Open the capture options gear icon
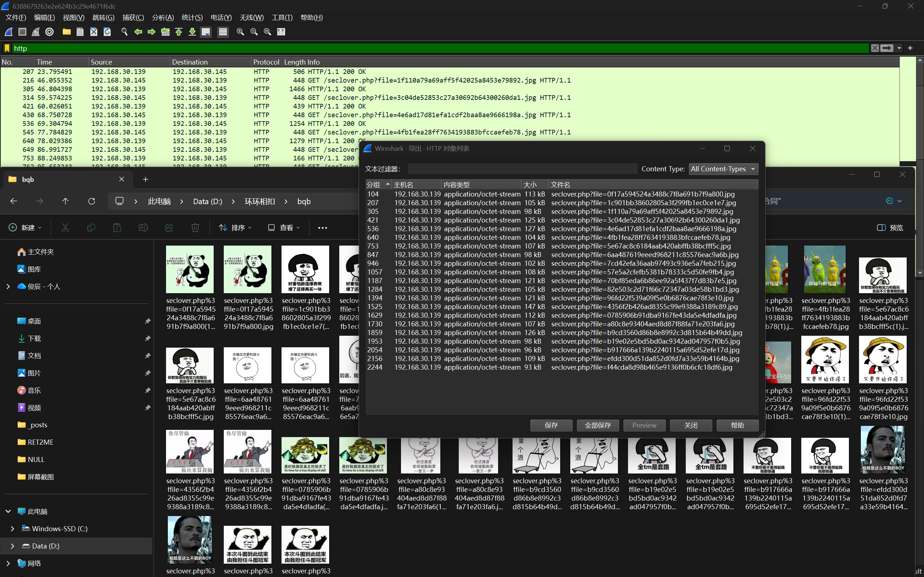This screenshot has height=577, width=924. pos(49,32)
